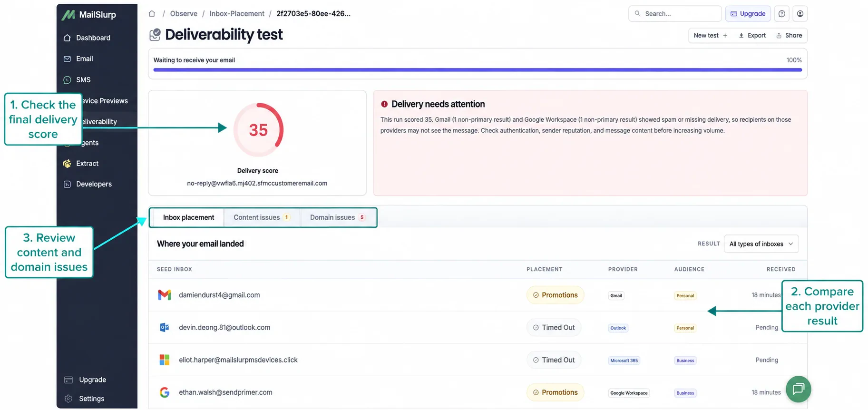Click the New test button
The height and width of the screenshot is (410, 868).
coord(711,36)
